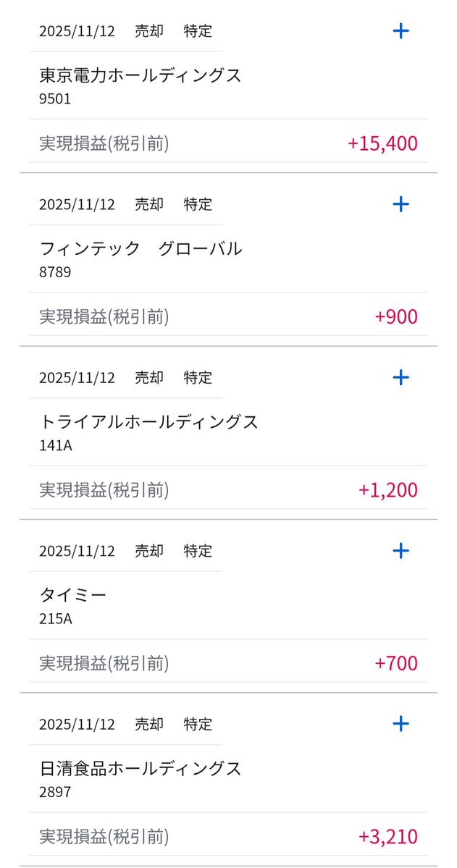The image size is (457, 868).
Task: Click stock code 8789
Action: click(x=55, y=273)
